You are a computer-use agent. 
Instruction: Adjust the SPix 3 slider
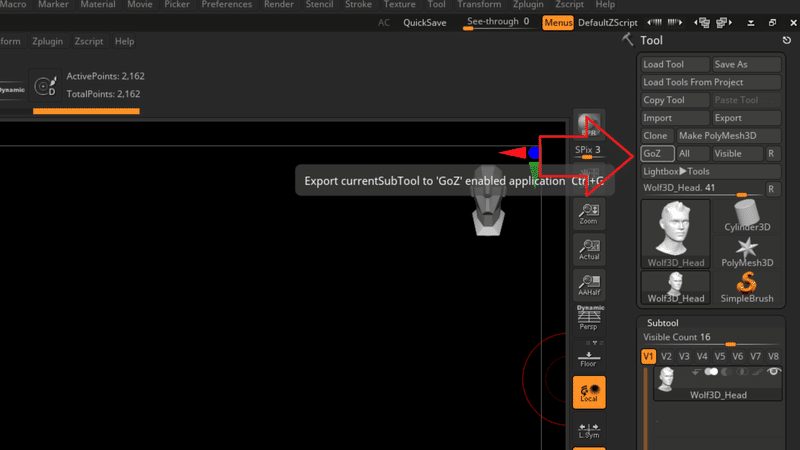coord(588,152)
